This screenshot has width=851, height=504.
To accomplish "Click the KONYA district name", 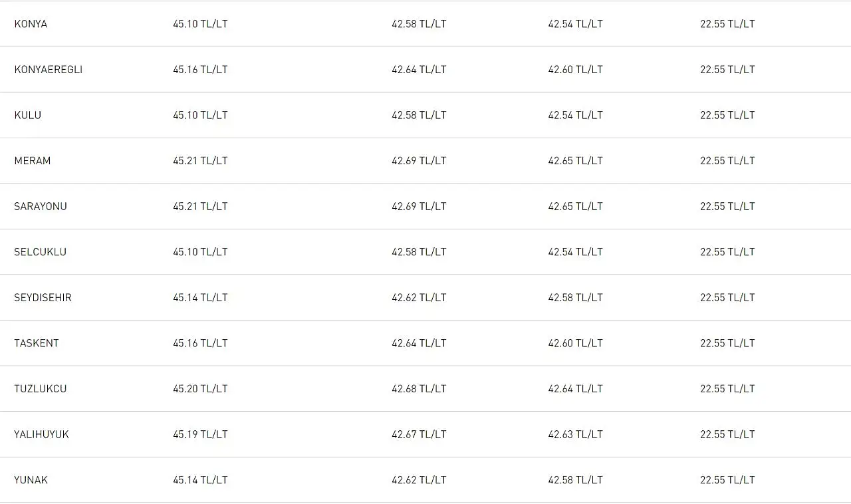I will coord(31,24).
